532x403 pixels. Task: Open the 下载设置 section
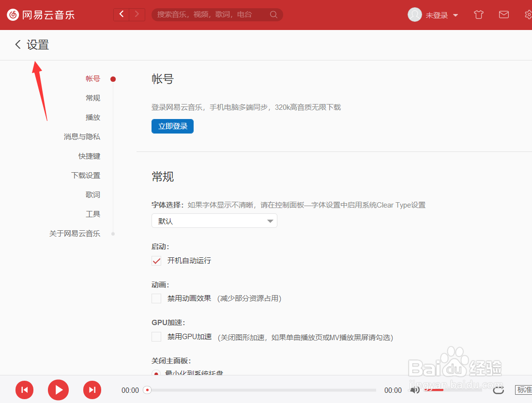point(86,175)
